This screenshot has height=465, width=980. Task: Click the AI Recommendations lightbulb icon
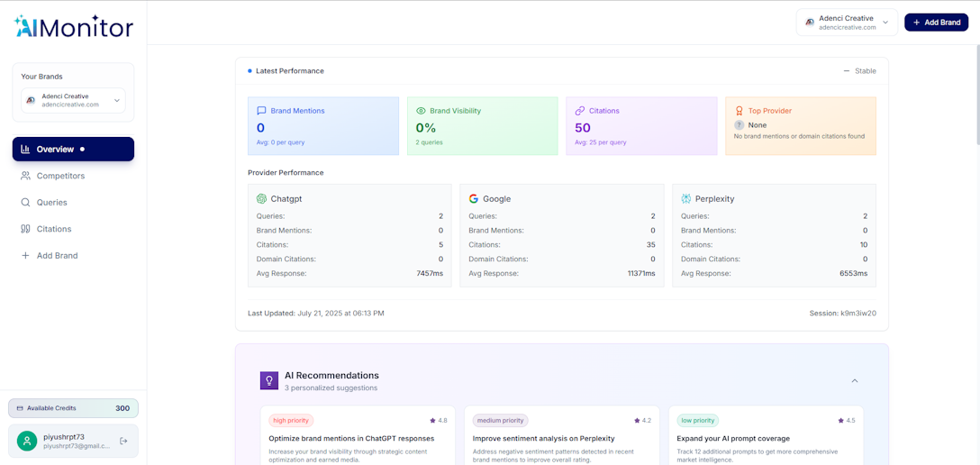click(269, 380)
